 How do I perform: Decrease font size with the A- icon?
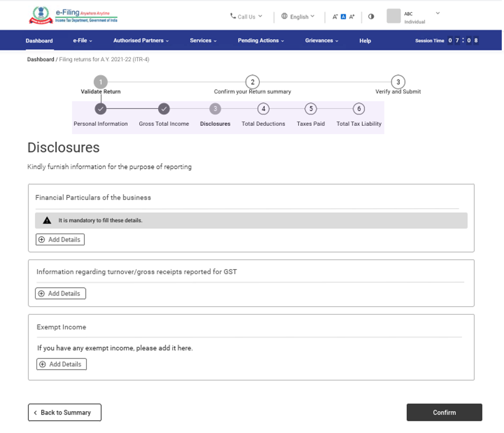(335, 17)
